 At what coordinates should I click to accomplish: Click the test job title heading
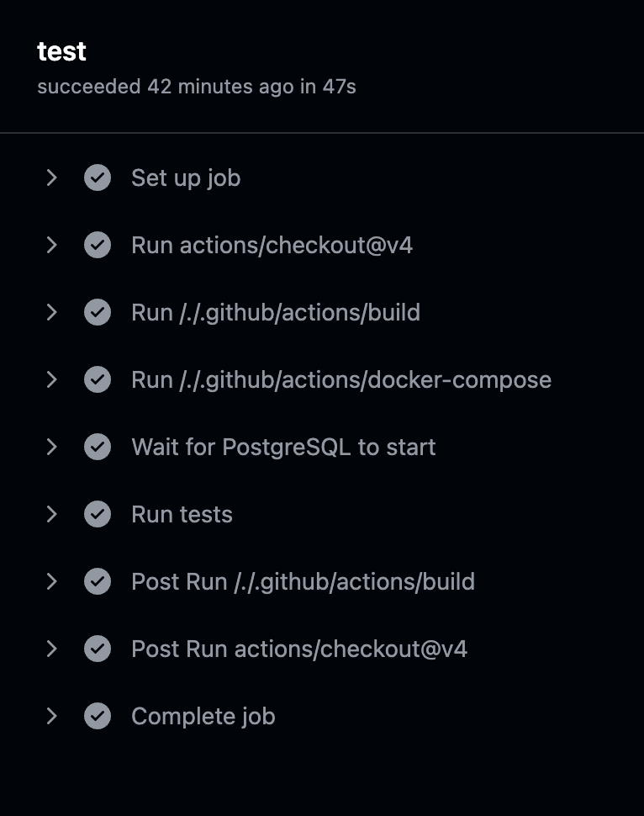tap(61, 51)
